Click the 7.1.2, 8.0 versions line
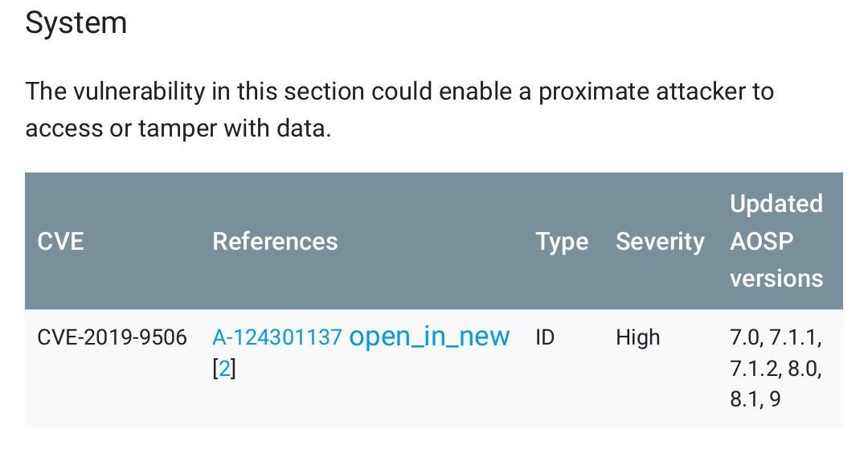 click(x=776, y=369)
